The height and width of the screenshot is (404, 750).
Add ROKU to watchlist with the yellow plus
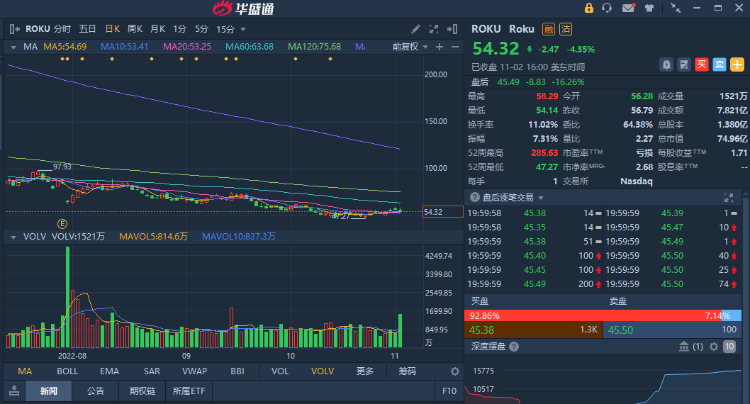pos(737,65)
